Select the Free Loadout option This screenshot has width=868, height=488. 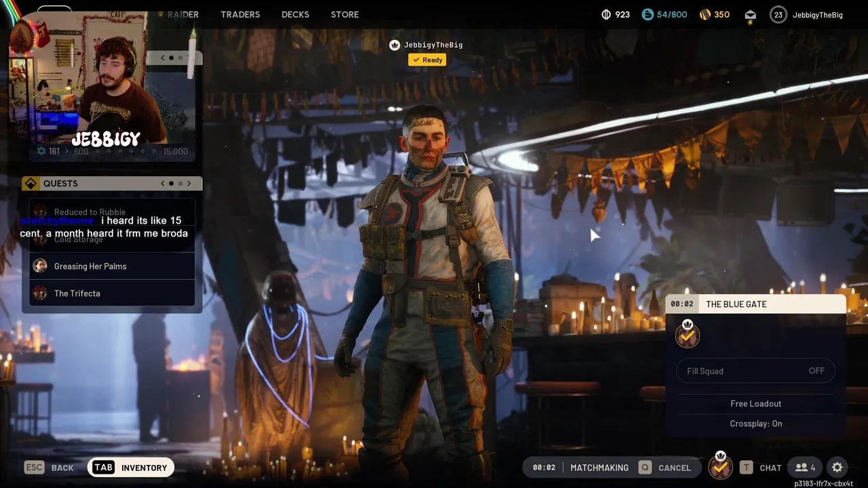coord(755,403)
